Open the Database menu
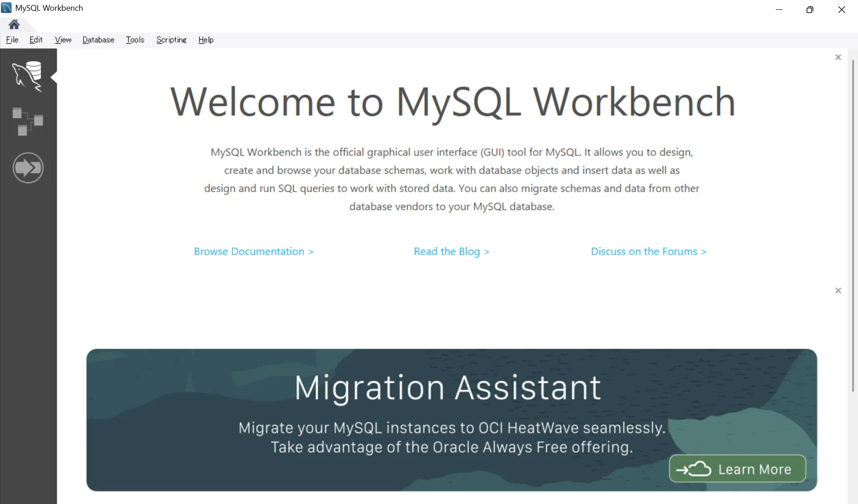Viewport: 858px width, 504px height. pyautogui.click(x=98, y=40)
